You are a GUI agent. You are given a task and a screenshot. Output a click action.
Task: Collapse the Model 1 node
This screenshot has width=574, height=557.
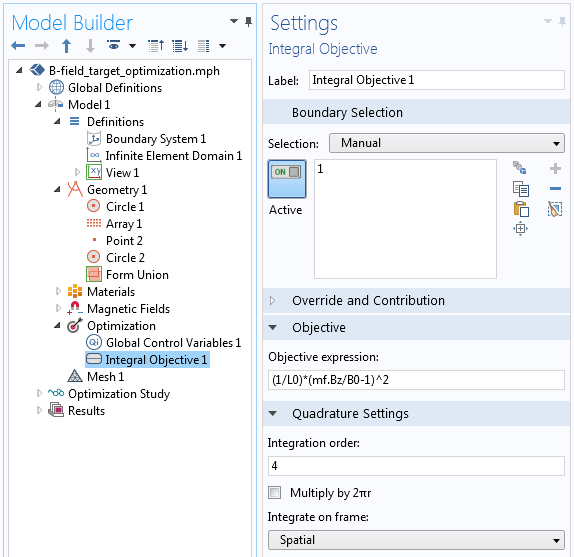tap(39, 105)
